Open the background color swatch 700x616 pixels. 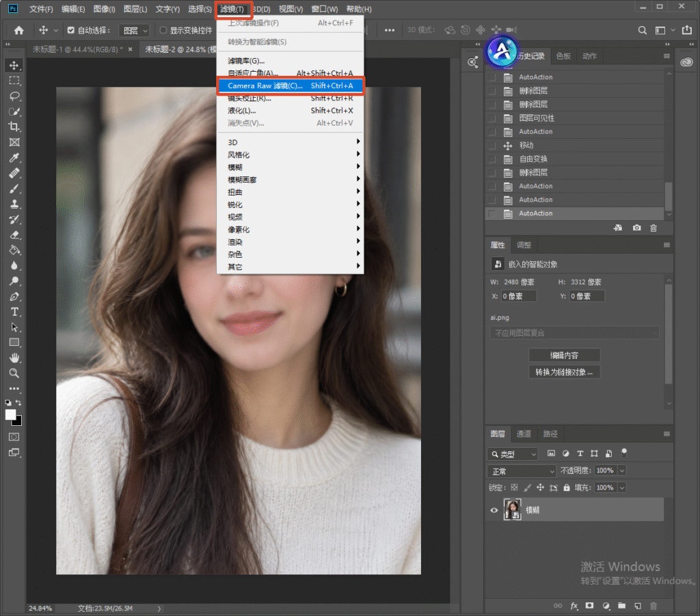[18, 421]
